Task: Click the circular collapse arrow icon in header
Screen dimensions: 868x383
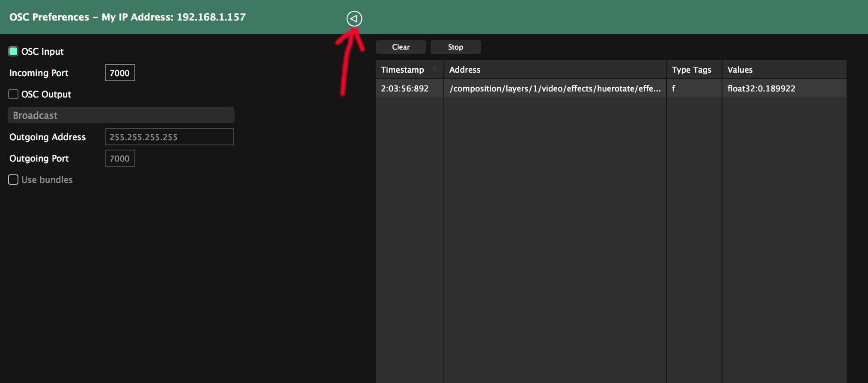Action: tap(354, 19)
